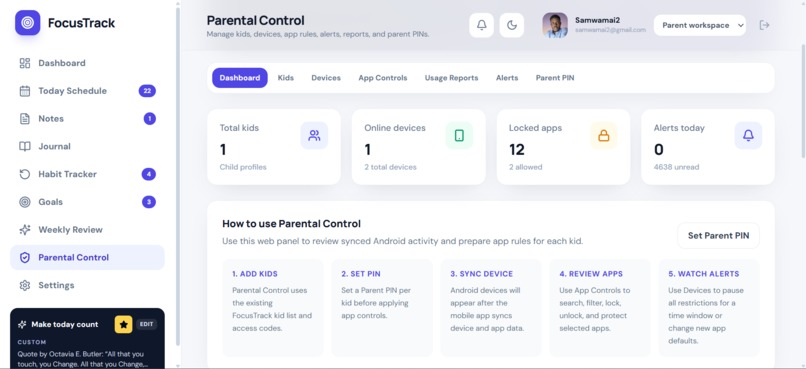806x369 pixels.
Task: Click the CUSTOM label on quote card
Action: coord(32,342)
